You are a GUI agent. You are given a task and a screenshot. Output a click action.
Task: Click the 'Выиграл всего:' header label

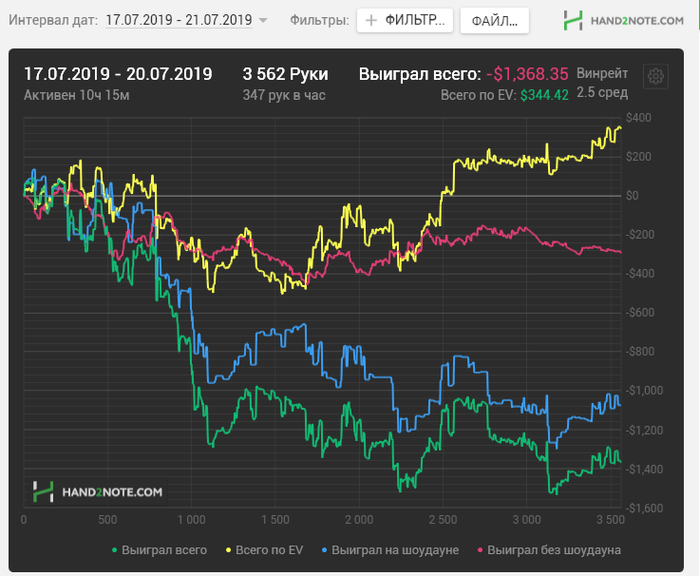click(x=420, y=74)
